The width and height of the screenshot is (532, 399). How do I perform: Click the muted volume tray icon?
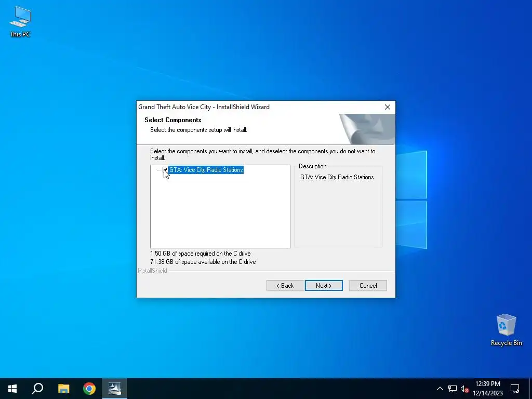pos(464,389)
